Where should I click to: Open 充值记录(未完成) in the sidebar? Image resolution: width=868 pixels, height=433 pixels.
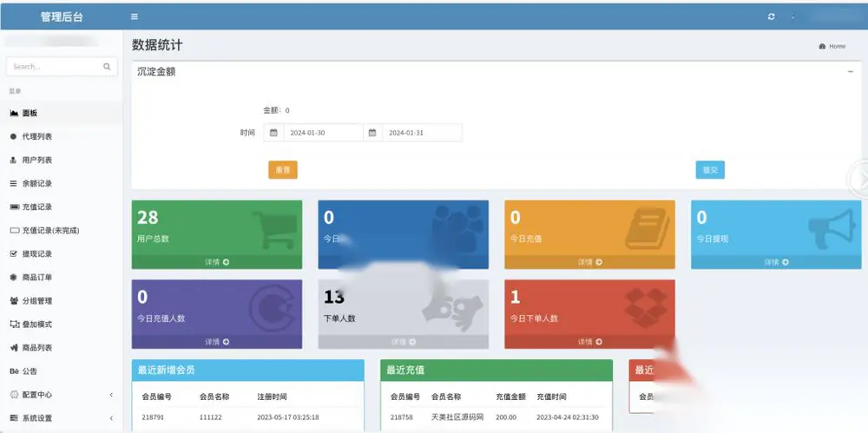click(61, 230)
